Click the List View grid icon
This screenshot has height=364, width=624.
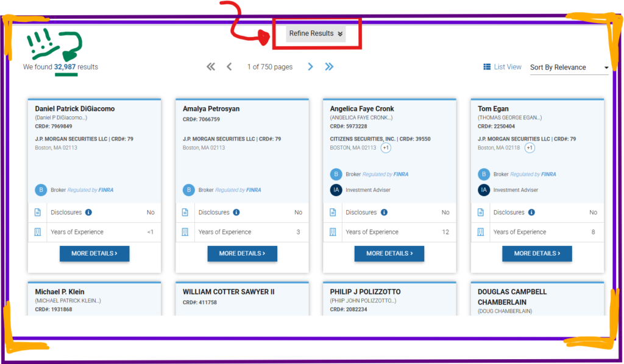(x=487, y=67)
